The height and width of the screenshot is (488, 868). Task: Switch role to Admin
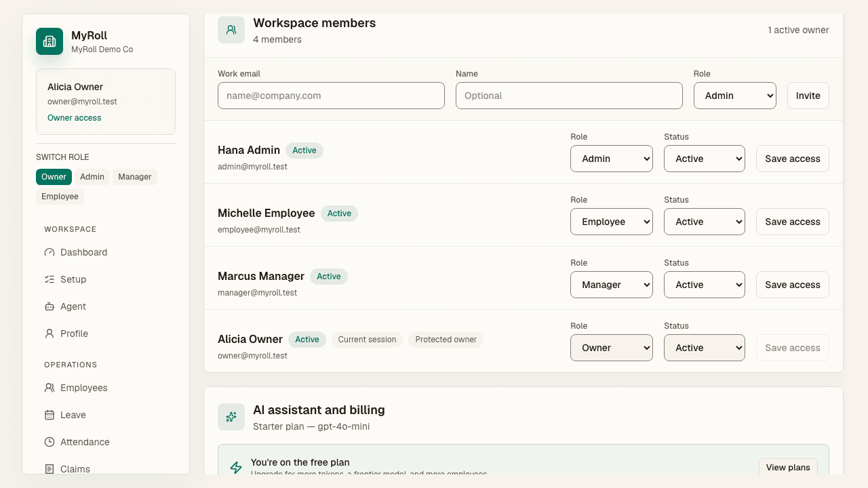[x=92, y=177]
